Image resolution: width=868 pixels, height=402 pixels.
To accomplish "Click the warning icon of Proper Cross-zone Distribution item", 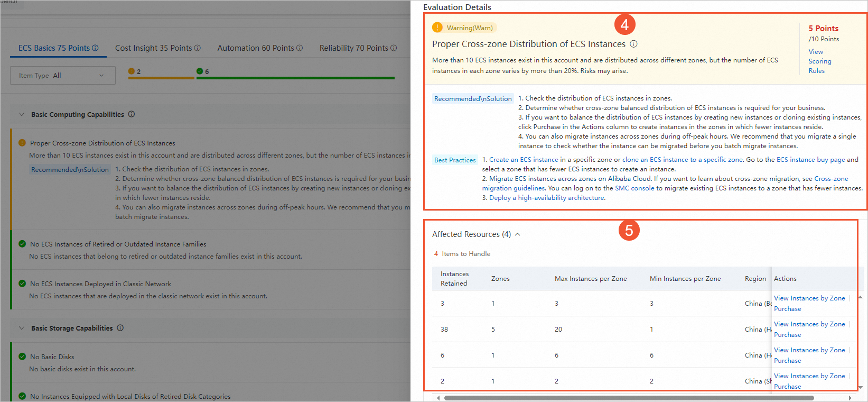I will point(22,143).
